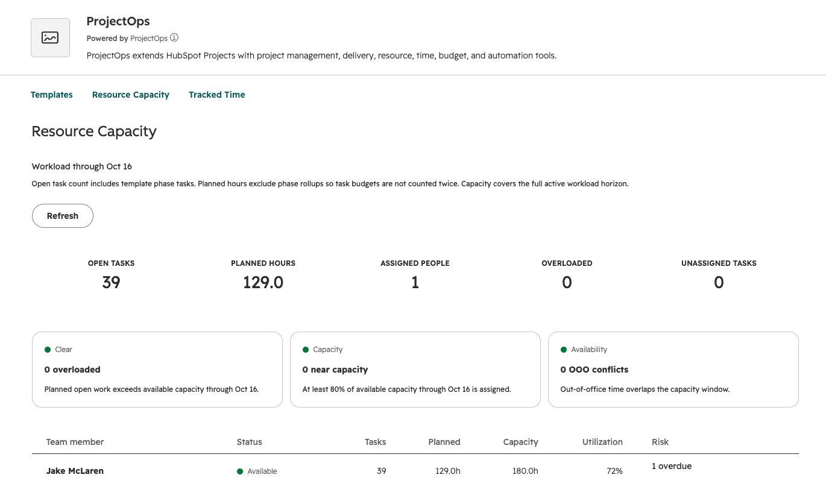Click the Team member column header

[x=75, y=442]
